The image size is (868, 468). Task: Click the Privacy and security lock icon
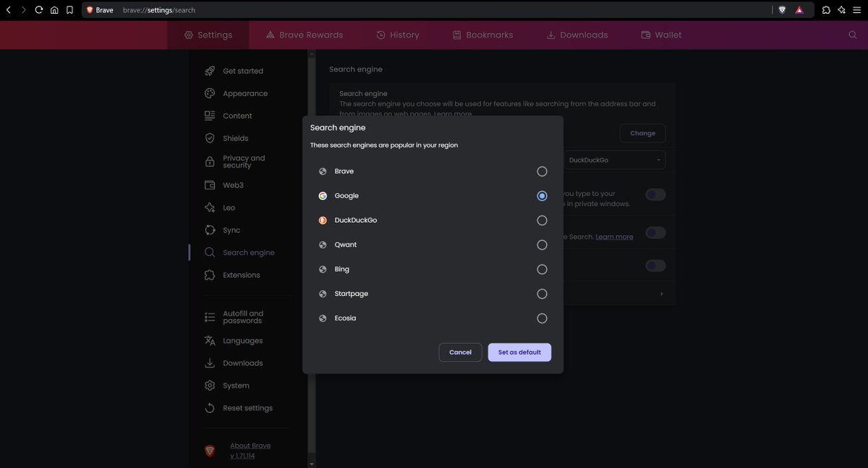pos(210,161)
